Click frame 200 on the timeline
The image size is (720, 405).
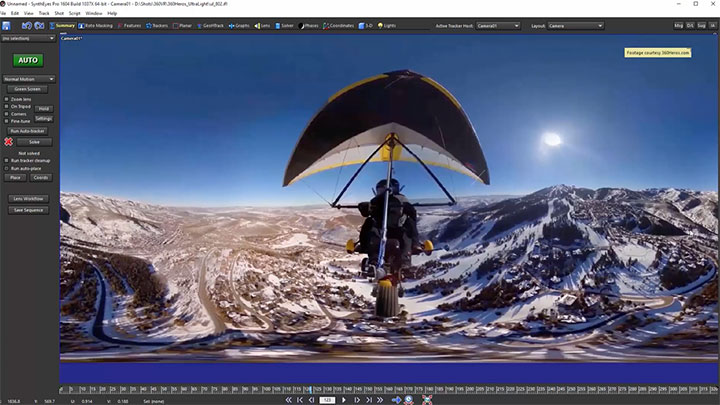[x=470, y=389]
